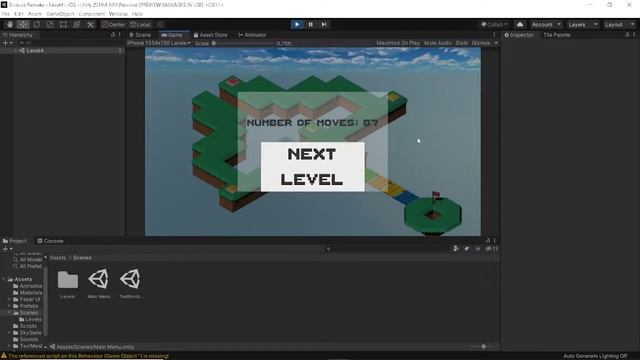Select the combined Transform tool

[77, 24]
